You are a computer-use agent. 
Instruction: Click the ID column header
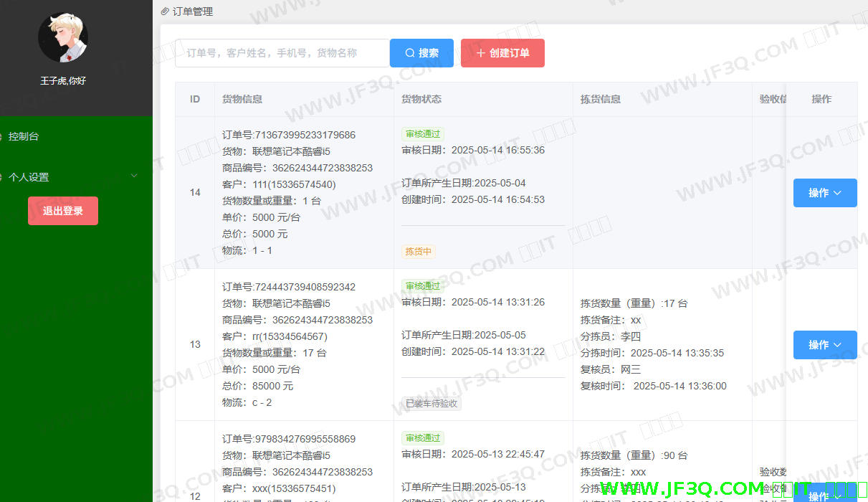(195, 99)
